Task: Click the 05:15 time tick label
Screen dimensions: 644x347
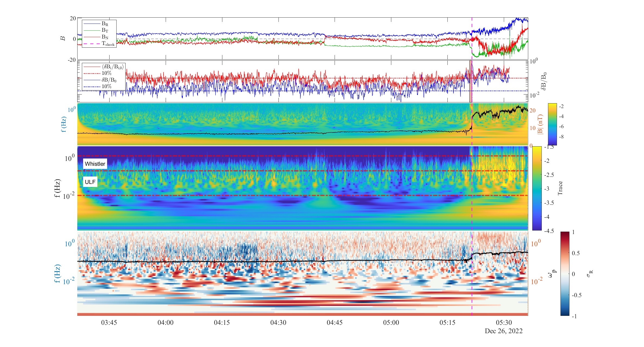Action: pyautogui.click(x=447, y=323)
